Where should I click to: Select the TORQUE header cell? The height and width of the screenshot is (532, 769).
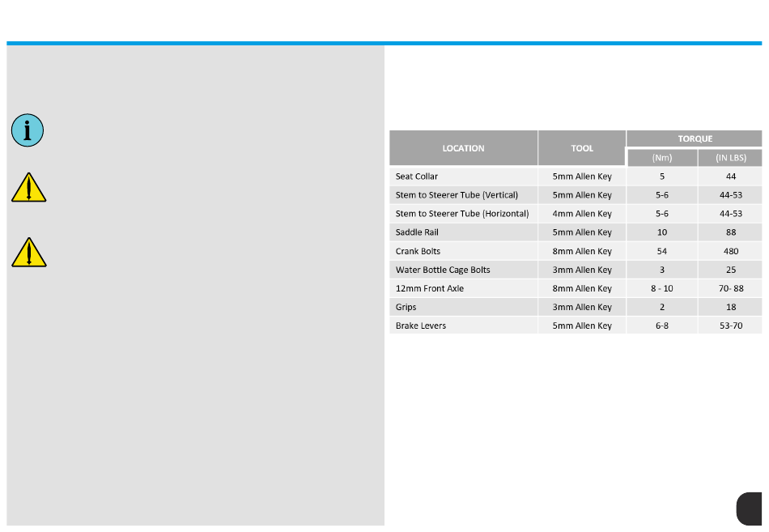pyautogui.click(x=695, y=138)
